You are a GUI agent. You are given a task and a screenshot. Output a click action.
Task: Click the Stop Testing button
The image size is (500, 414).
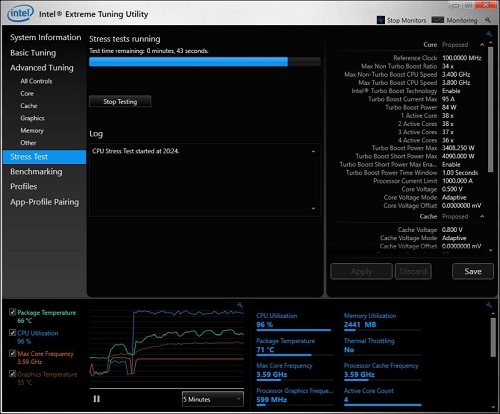[120, 102]
